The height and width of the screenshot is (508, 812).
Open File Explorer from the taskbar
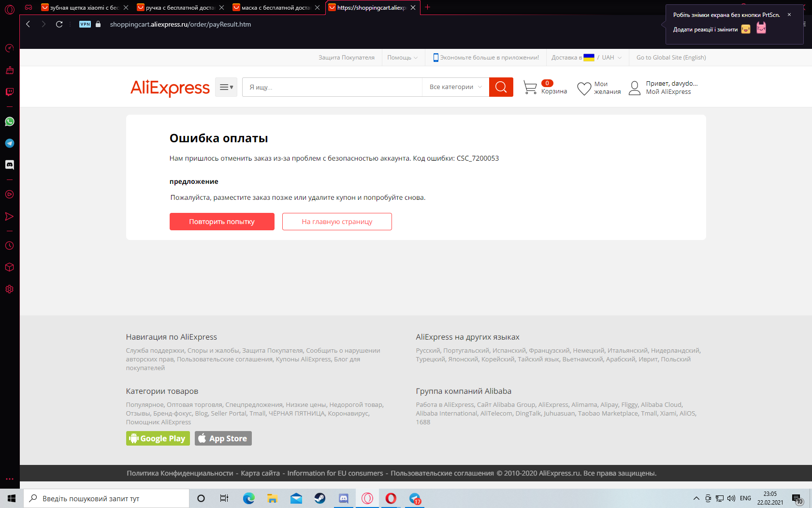273,498
